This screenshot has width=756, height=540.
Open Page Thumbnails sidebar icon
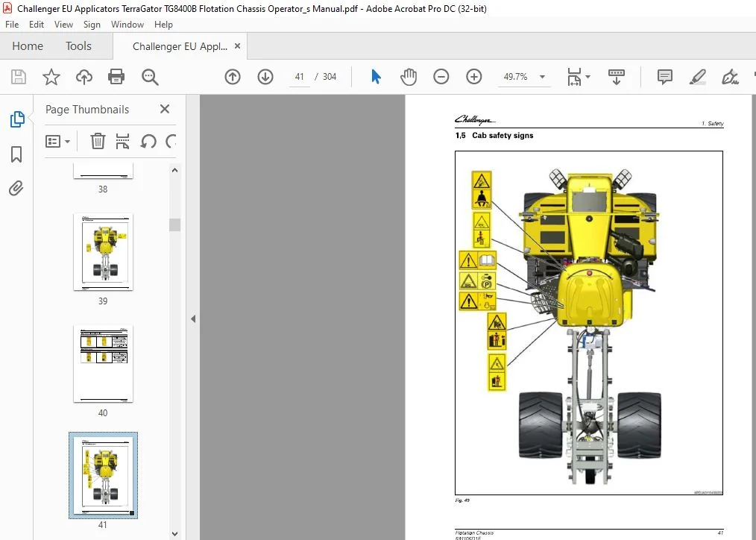[x=17, y=119]
